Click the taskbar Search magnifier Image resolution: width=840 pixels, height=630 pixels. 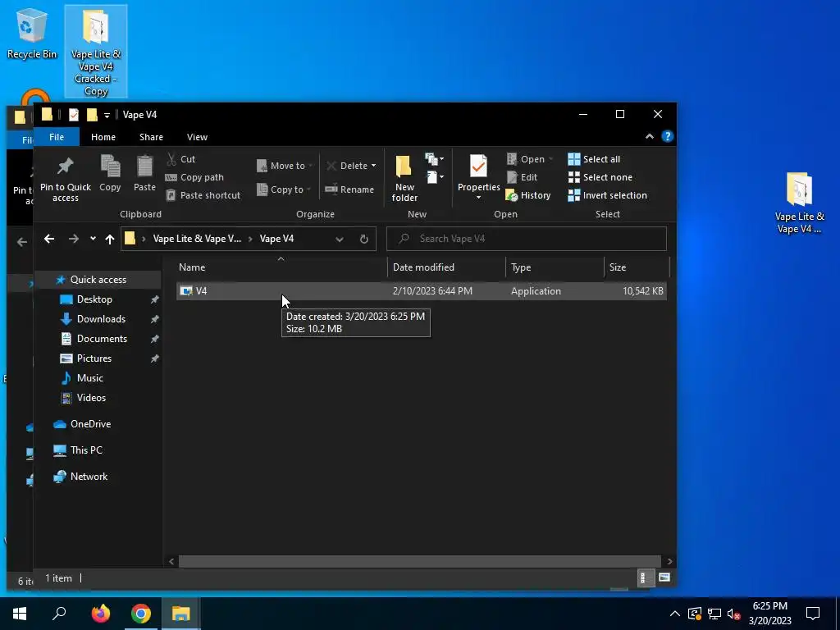coord(59,614)
